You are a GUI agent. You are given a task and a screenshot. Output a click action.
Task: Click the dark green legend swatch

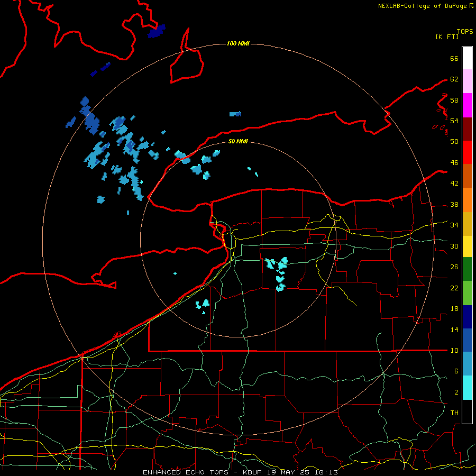467,269
